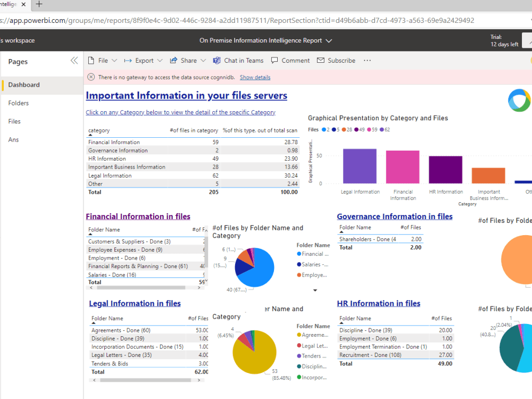Click the Teams logo icon
Viewport: 532px width, 399px height.
(x=217, y=61)
